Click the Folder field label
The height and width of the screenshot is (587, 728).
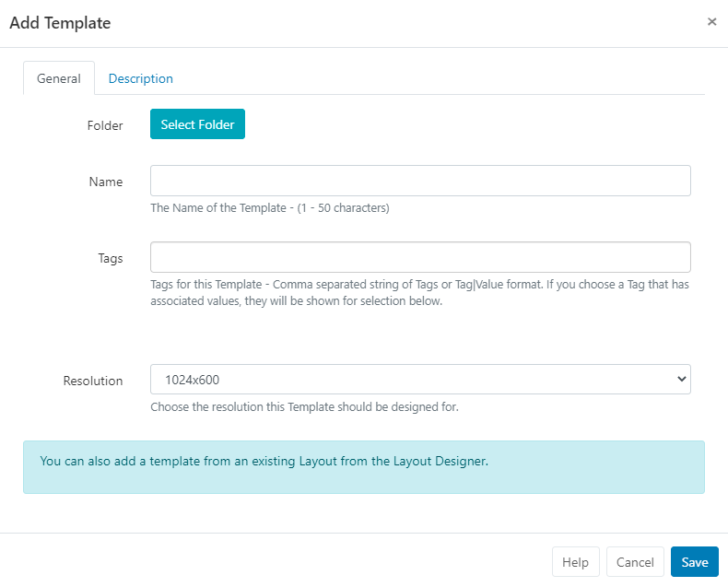point(105,125)
